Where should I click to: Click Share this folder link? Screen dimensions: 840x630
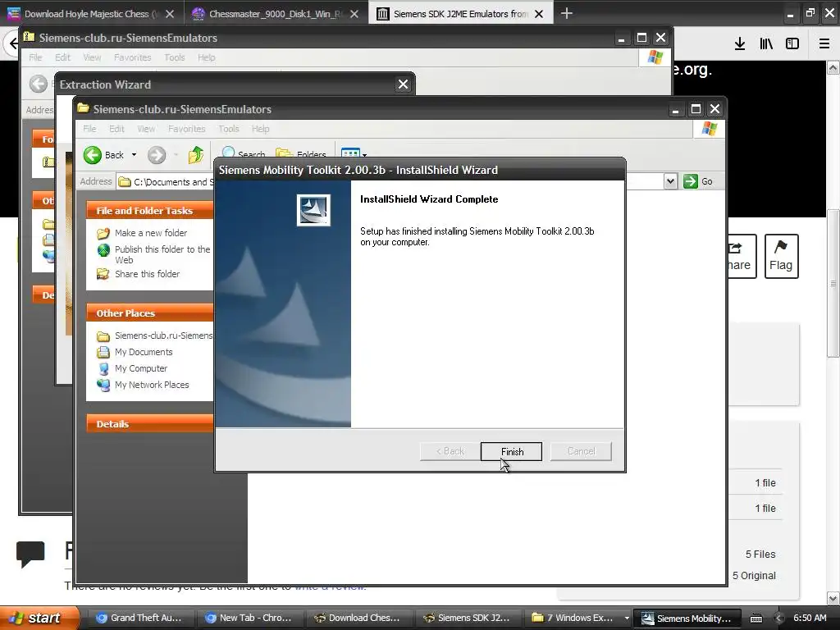coord(147,274)
